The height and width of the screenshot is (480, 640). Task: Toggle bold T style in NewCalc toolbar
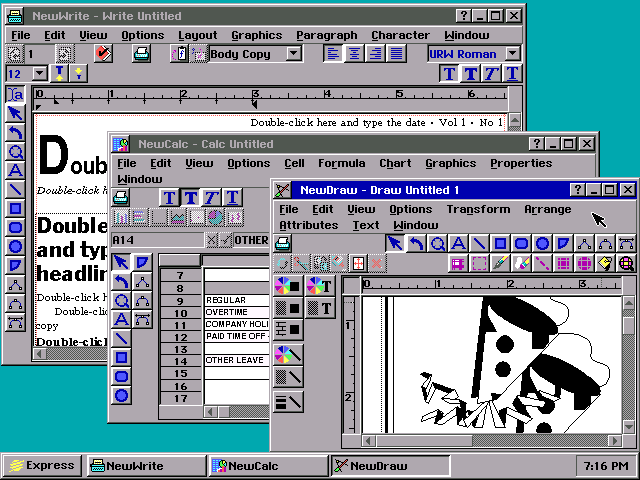coord(190,198)
